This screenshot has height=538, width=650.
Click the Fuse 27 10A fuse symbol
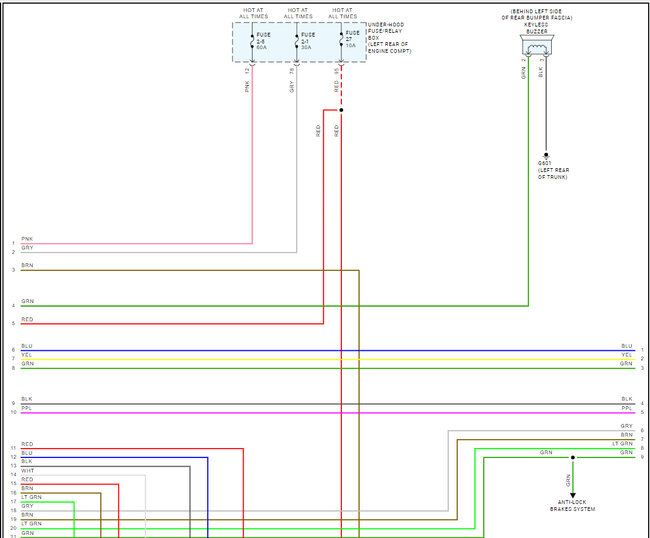click(x=341, y=39)
